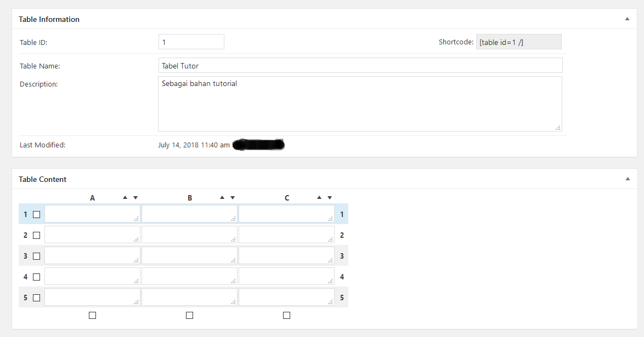The width and height of the screenshot is (644, 337).
Task: Click inside the Table ID field
Action: [x=191, y=41]
